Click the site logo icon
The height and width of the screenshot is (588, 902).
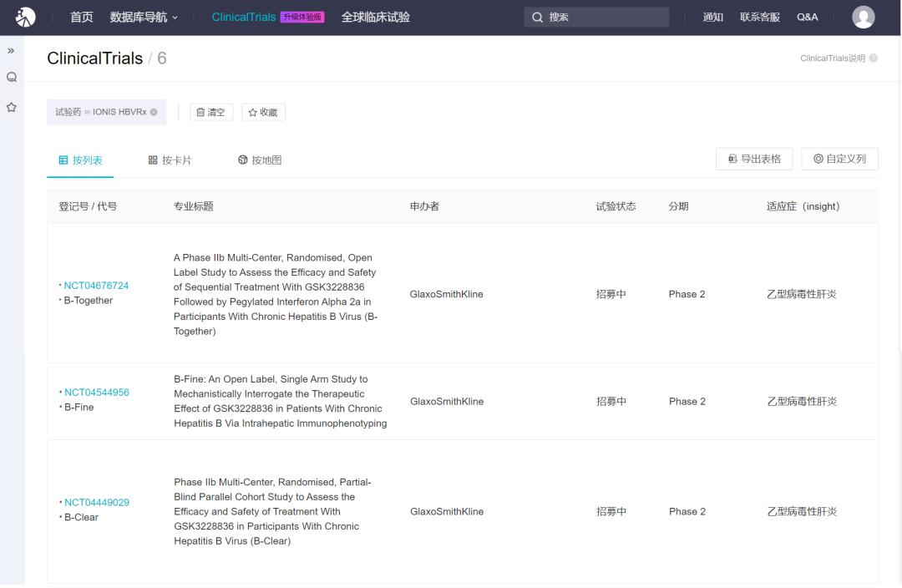point(25,18)
